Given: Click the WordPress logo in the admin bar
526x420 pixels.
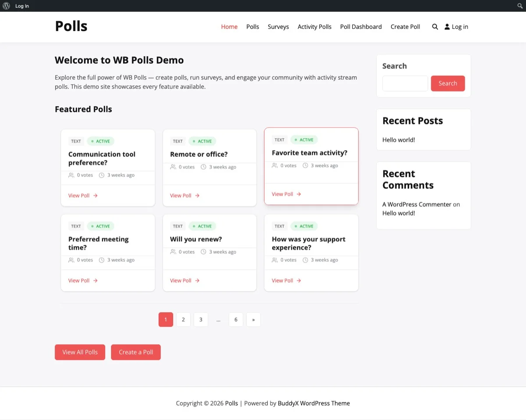Looking at the screenshot, I should point(5,6).
